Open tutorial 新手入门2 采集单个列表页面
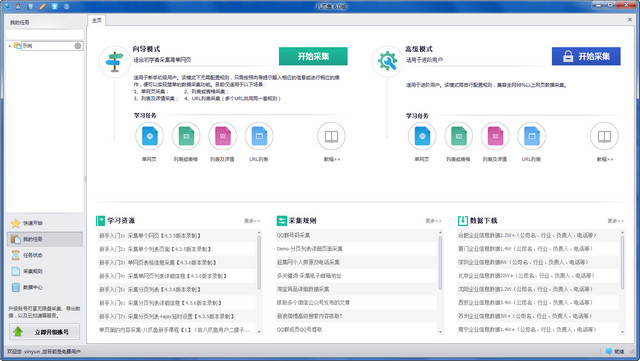This screenshot has width=640, height=361. click(x=155, y=249)
